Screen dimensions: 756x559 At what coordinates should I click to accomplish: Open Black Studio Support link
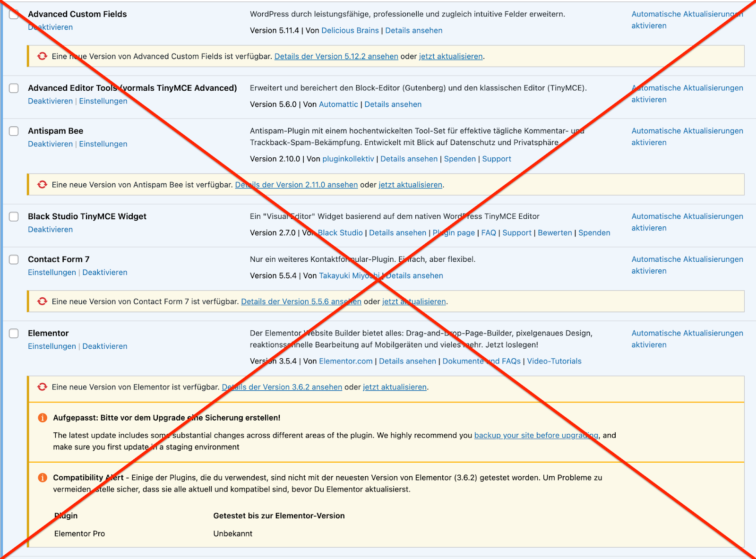click(517, 233)
